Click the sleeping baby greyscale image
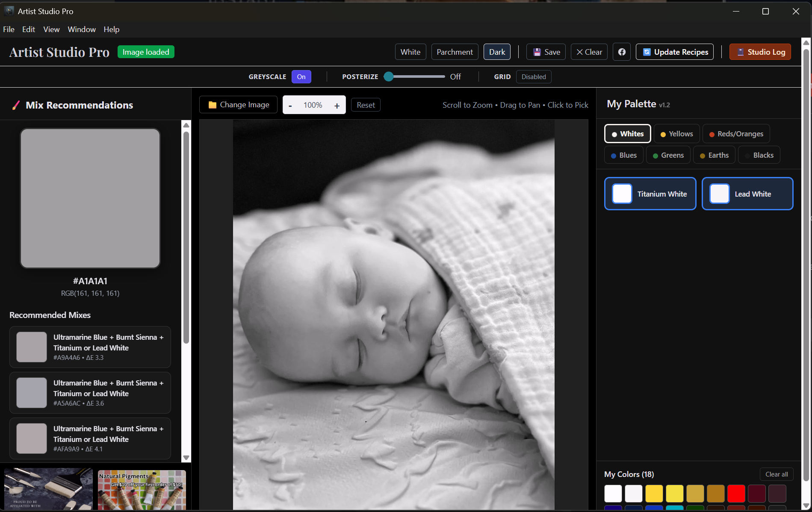The image size is (812, 512). point(393,315)
